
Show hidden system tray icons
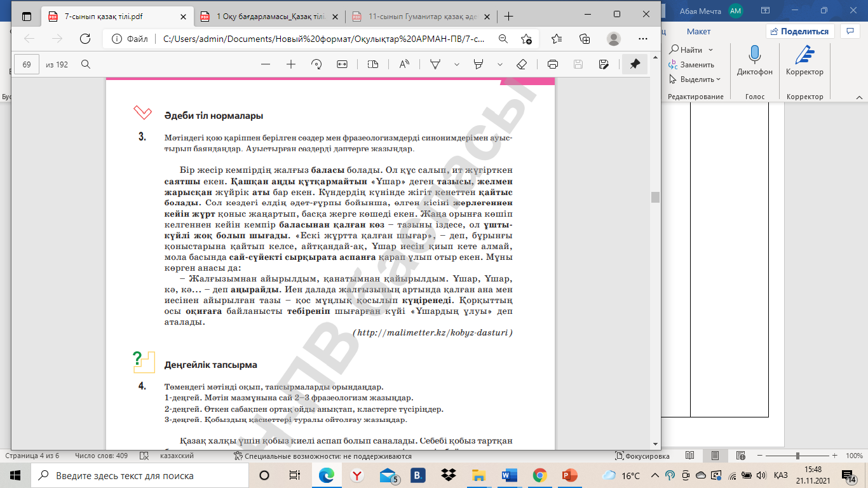pos(655,475)
